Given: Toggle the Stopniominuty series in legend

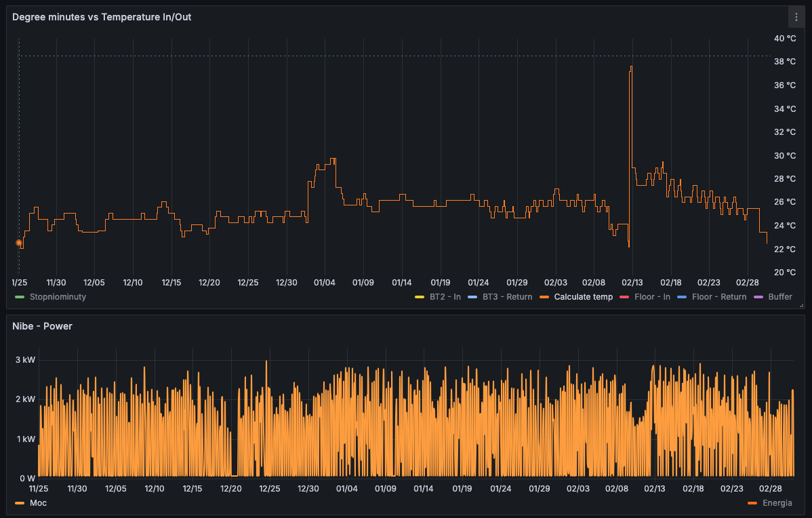Looking at the screenshot, I should (x=58, y=297).
